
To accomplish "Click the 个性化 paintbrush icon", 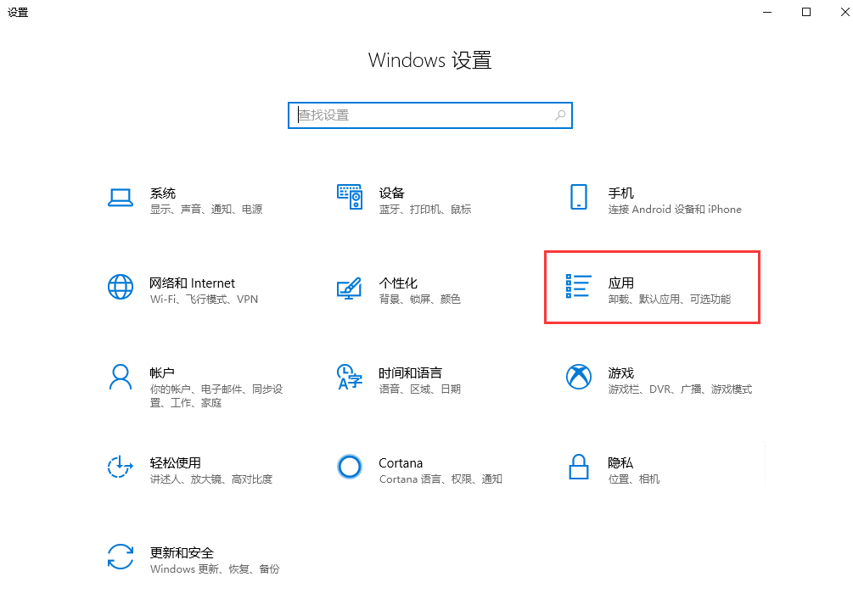I will 349,288.
